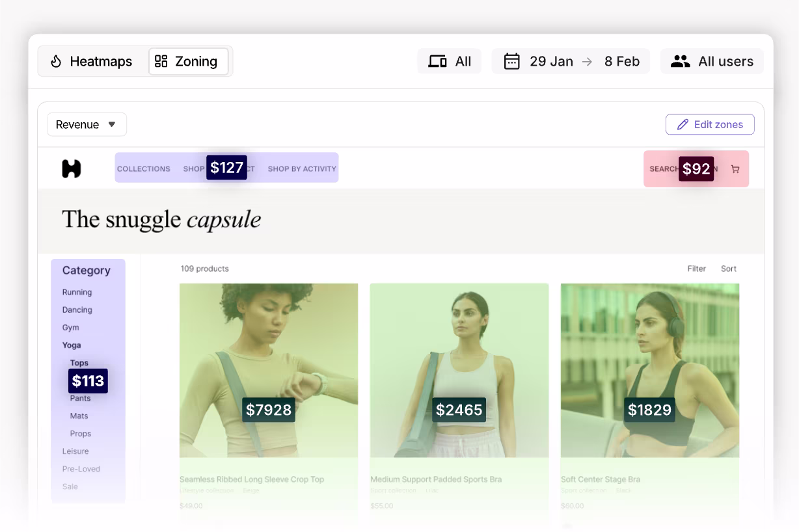Image resolution: width=799 pixels, height=532 pixels.
Task: Click the users group icon
Action: 680,61
